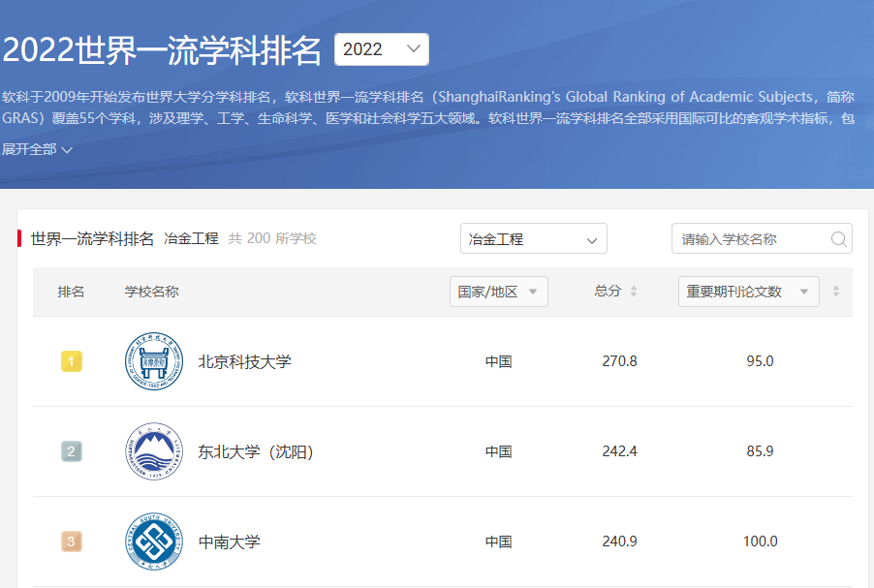Open the 重要期刊论文数 indicator dropdown
This screenshot has height=588, width=874.
(749, 292)
